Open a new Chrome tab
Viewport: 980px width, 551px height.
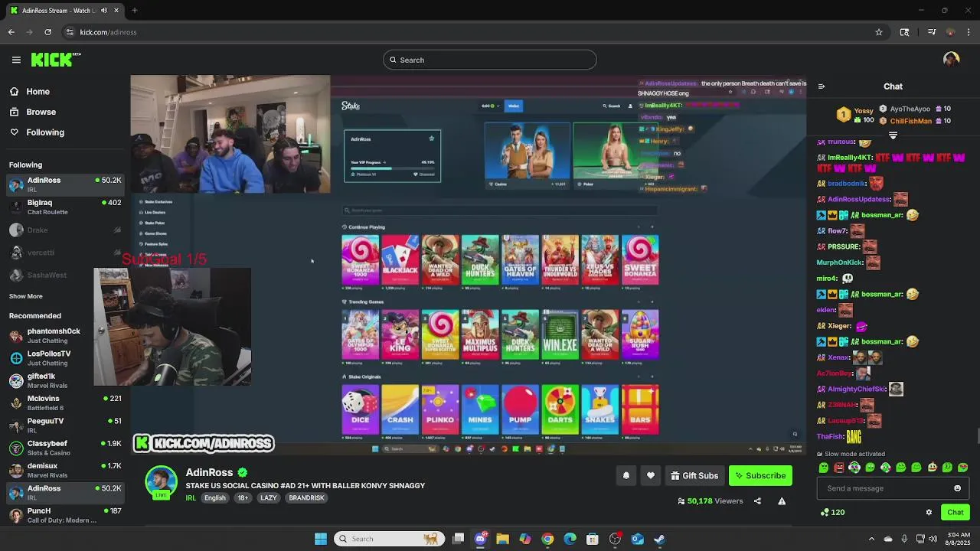coord(134,10)
